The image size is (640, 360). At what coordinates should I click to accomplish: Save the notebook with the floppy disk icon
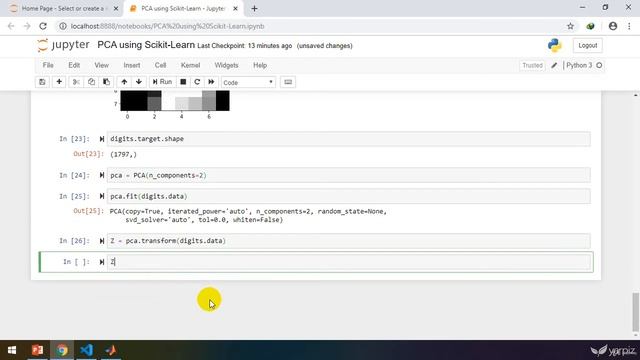point(42,82)
